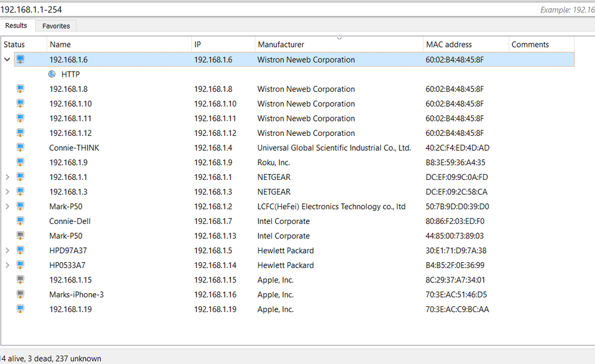Select the computer icon in the 192.168.1.8 row
595x364 pixels.
tap(20, 89)
